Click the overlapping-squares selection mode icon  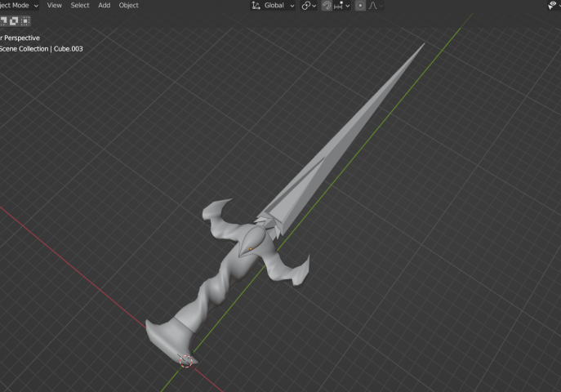coord(14,21)
